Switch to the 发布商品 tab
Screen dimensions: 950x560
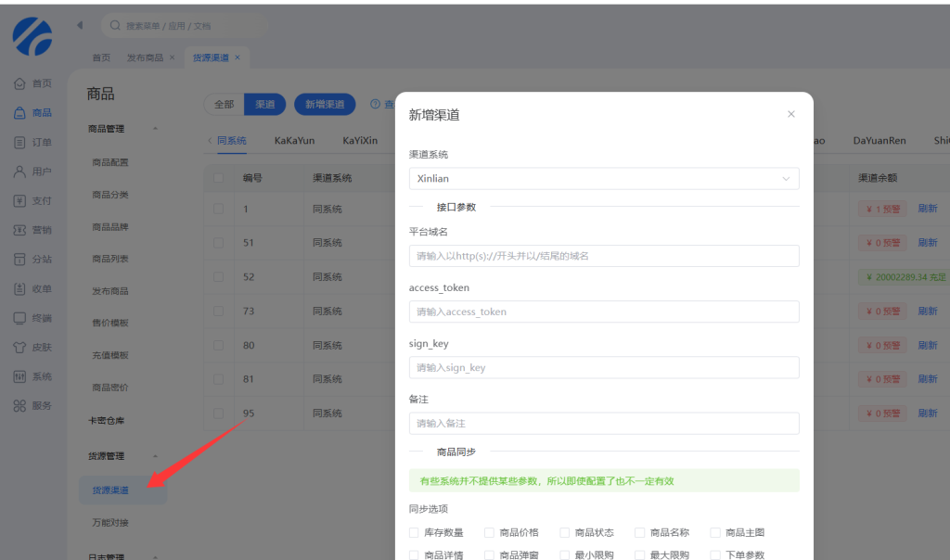tap(145, 57)
